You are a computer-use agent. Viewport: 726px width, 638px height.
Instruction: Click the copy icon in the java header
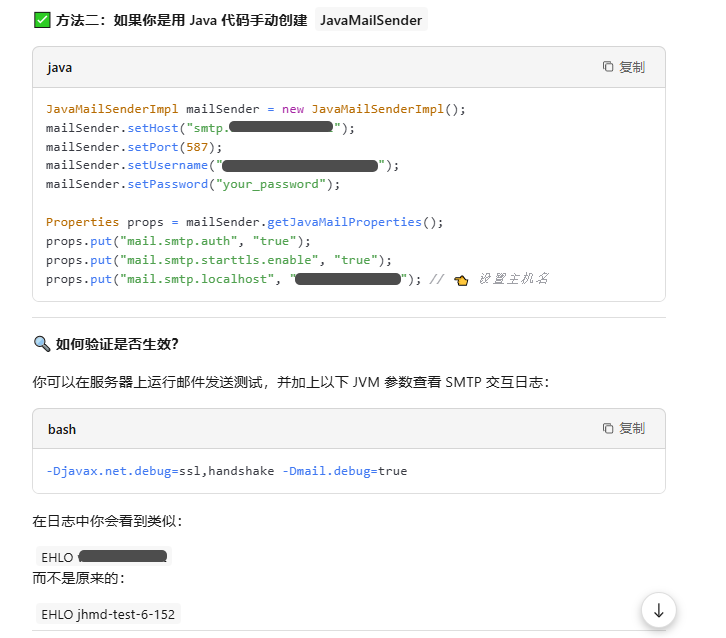point(608,67)
